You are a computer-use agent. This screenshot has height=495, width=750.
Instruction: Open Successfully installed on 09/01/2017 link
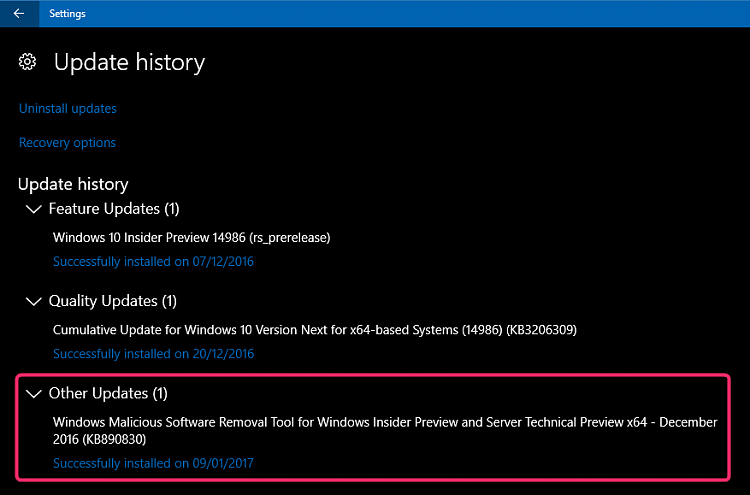tap(153, 463)
